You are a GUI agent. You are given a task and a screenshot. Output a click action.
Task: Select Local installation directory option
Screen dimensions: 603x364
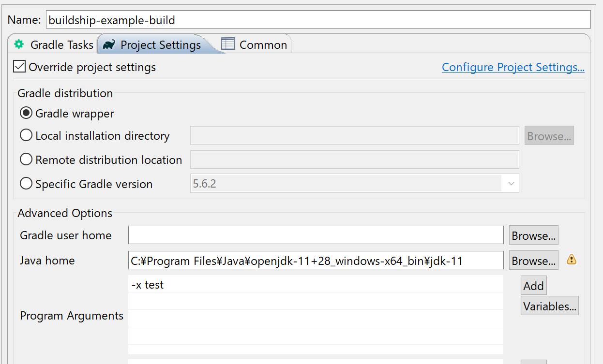click(26, 135)
